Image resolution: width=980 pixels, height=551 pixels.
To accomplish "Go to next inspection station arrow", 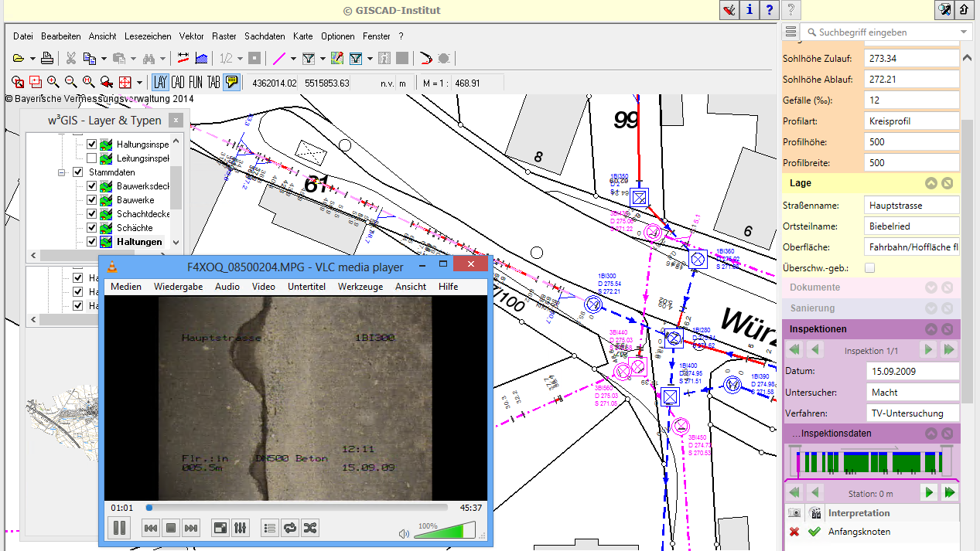I will click(x=930, y=492).
